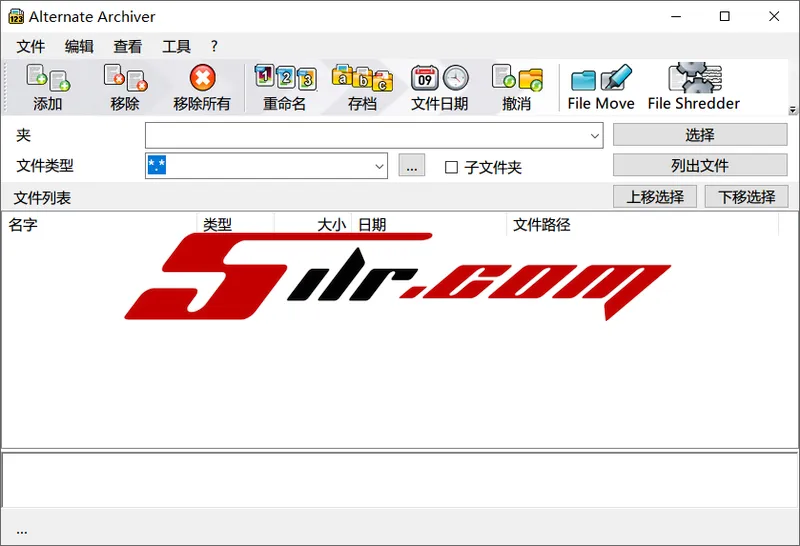Click into the 文件类型 *.* text field
The image size is (800, 546).
click(x=259, y=166)
